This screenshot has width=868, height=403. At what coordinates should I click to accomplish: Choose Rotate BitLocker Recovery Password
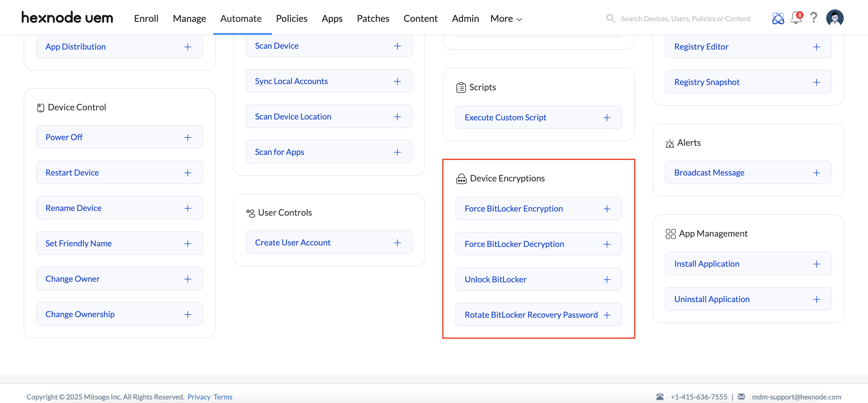(531, 315)
